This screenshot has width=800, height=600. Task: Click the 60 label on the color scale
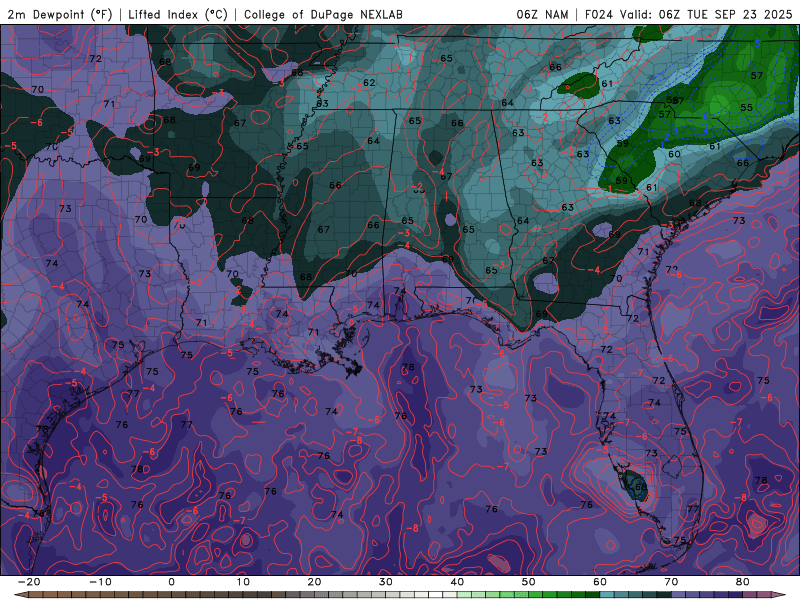600,582
